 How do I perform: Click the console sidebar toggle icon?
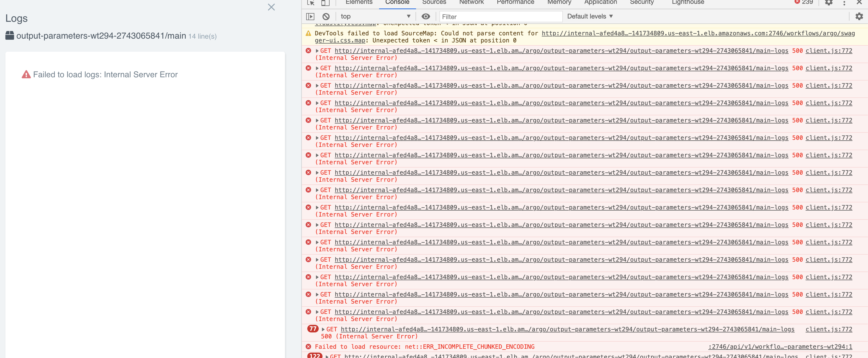click(310, 16)
